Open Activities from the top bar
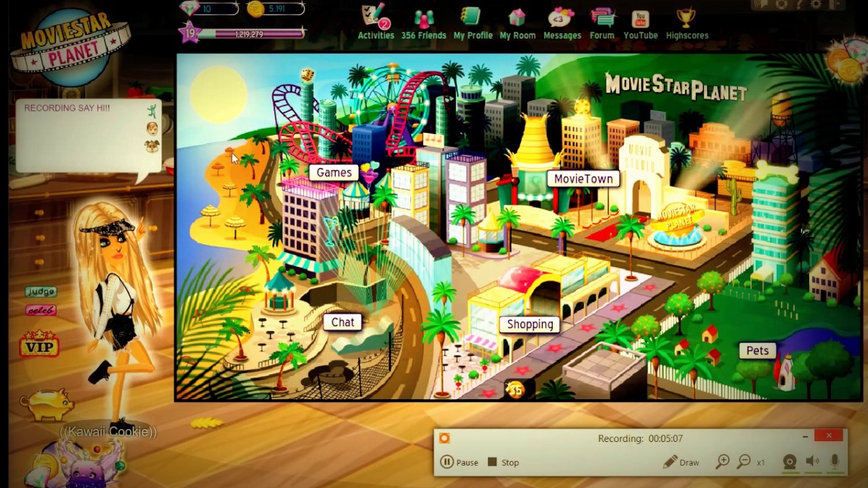 point(376,23)
